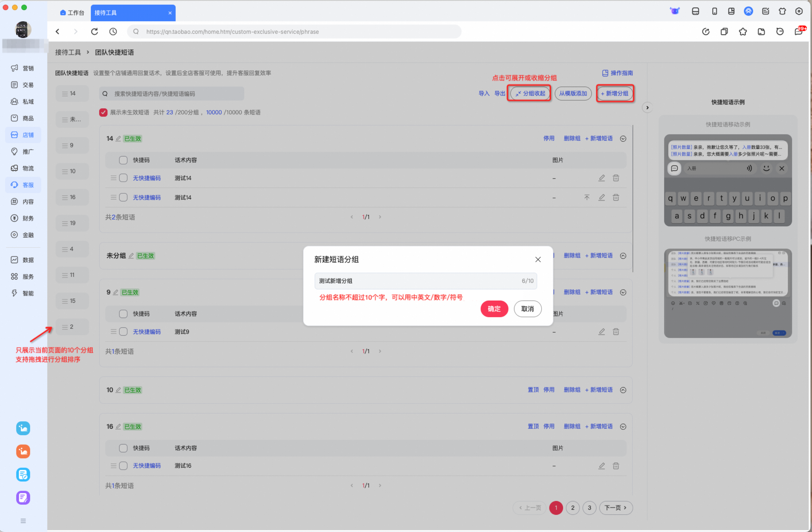
Task: Open the 操作指南 link
Action: (x=618, y=73)
